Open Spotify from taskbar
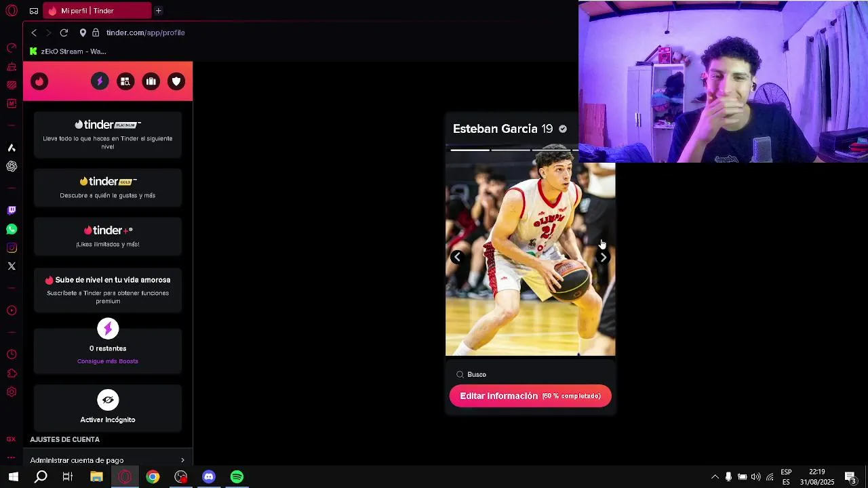This screenshot has width=868, height=488. [x=237, y=477]
